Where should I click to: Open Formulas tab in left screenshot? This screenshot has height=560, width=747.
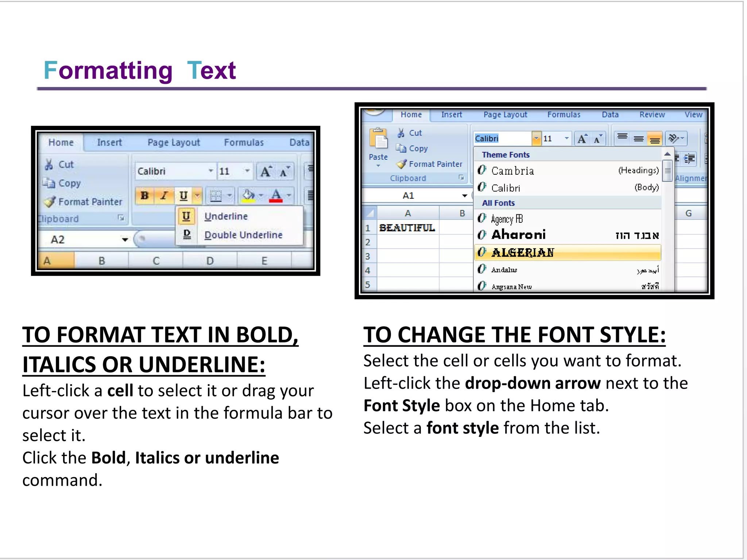coord(244,143)
